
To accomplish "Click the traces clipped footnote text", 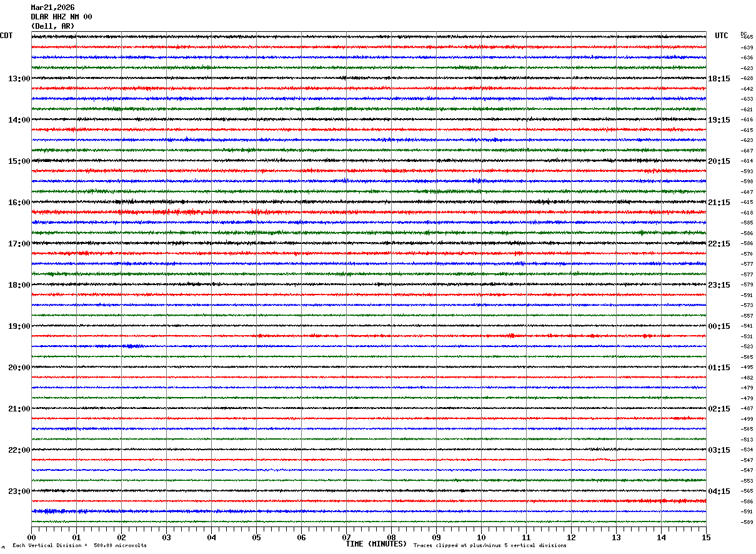I will click(x=490, y=546).
